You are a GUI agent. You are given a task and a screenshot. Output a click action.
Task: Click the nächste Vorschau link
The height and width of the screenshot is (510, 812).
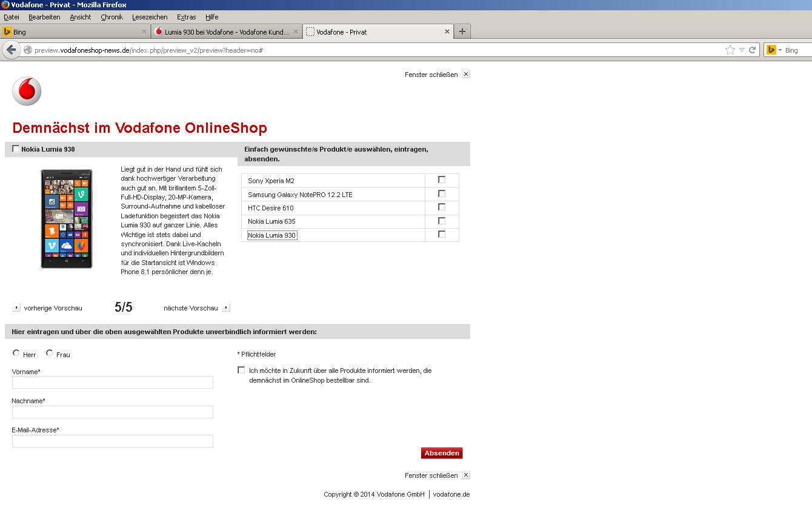(191, 308)
